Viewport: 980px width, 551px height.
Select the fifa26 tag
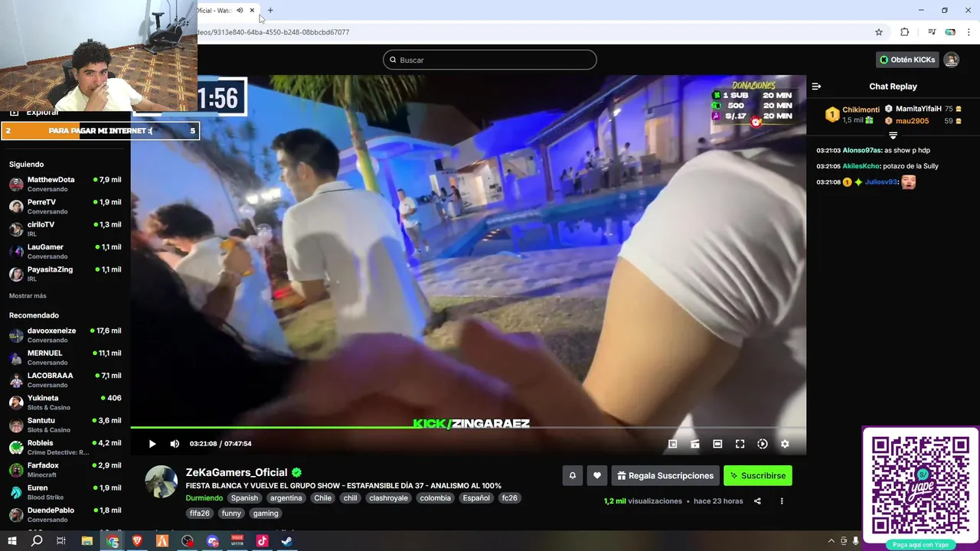tap(200, 514)
